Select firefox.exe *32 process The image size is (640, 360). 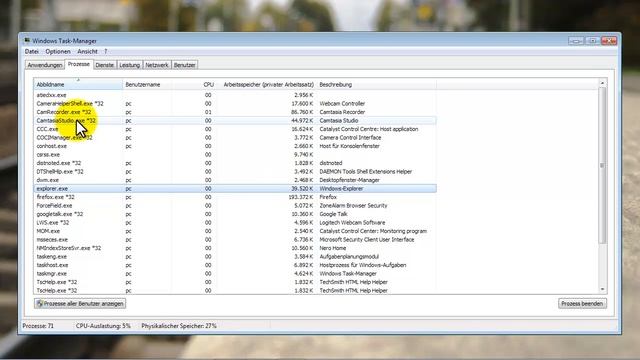click(235, 197)
